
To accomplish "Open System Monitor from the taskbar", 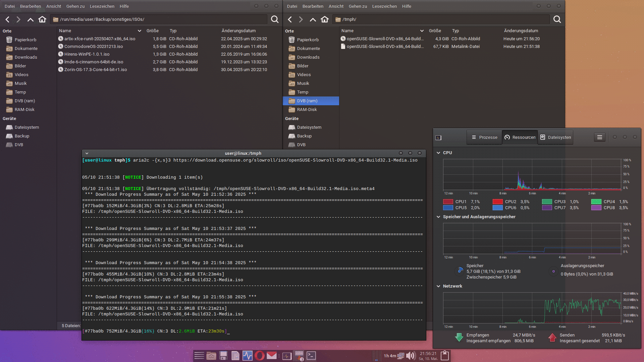I will pos(248,356).
